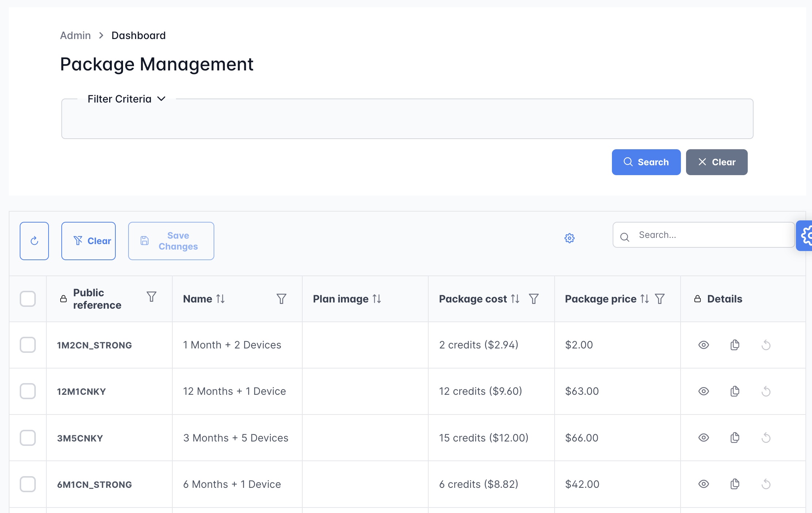Collapse the Filter Criteria section
This screenshot has height=513, width=812.
pos(126,99)
